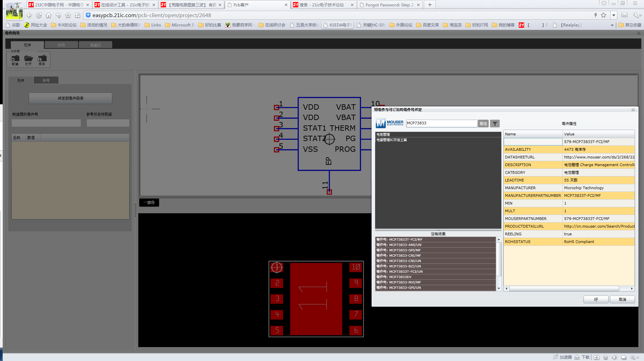Click the lightning speed-mode icon in address bar

coord(595,15)
